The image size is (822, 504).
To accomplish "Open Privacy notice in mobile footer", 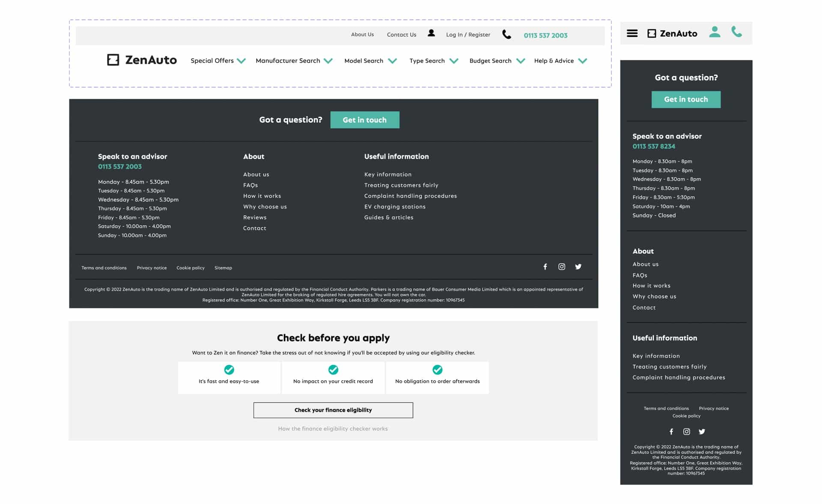I will (714, 408).
